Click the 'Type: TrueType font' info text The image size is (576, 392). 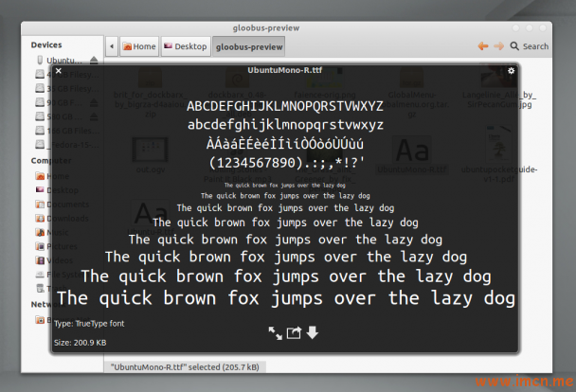point(89,324)
